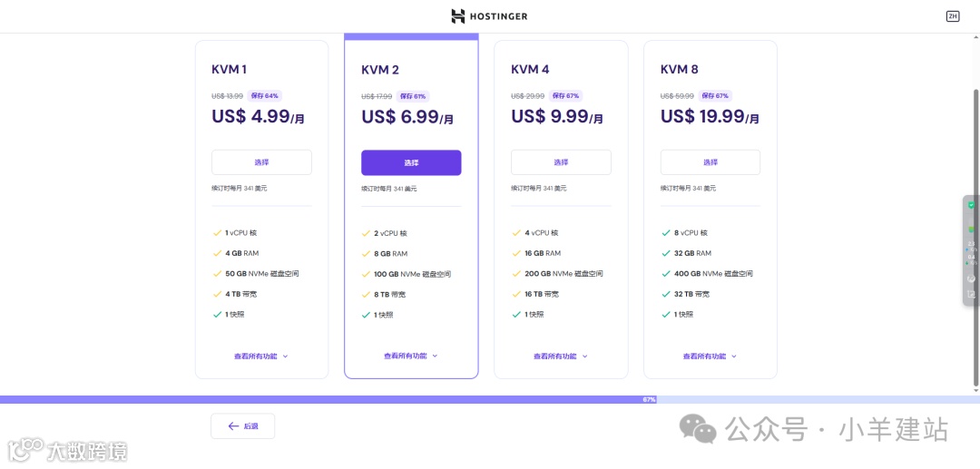980x469 pixels.
Task: Click the 保存 64% badge on KVM 1
Action: point(264,95)
